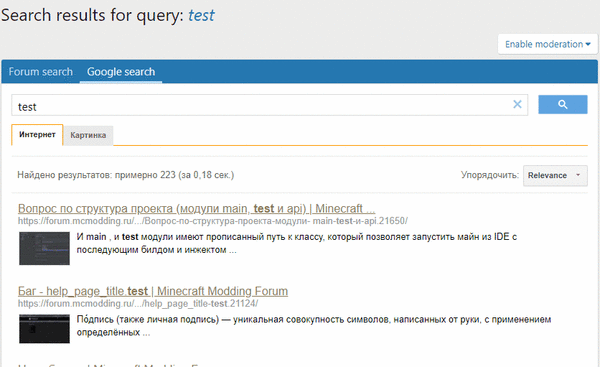Click the snippet starting И main , и test
Viewport: 600px width, 367px height.
[297, 243]
